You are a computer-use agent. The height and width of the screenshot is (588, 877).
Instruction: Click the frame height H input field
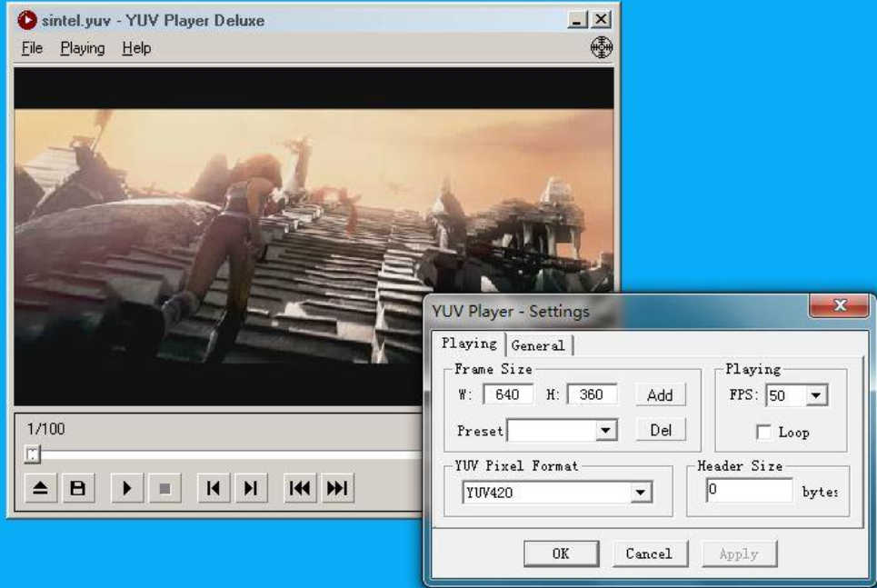click(592, 394)
